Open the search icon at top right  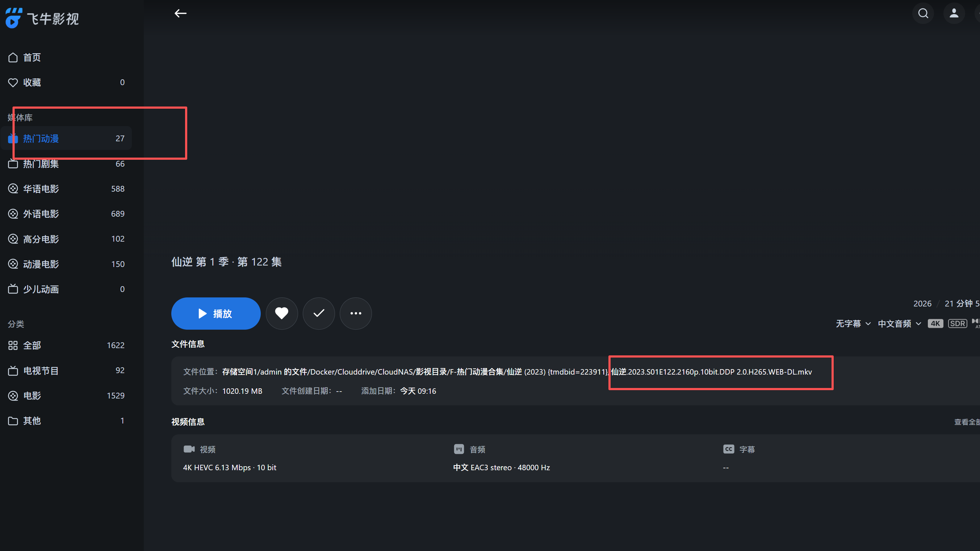[x=923, y=13]
